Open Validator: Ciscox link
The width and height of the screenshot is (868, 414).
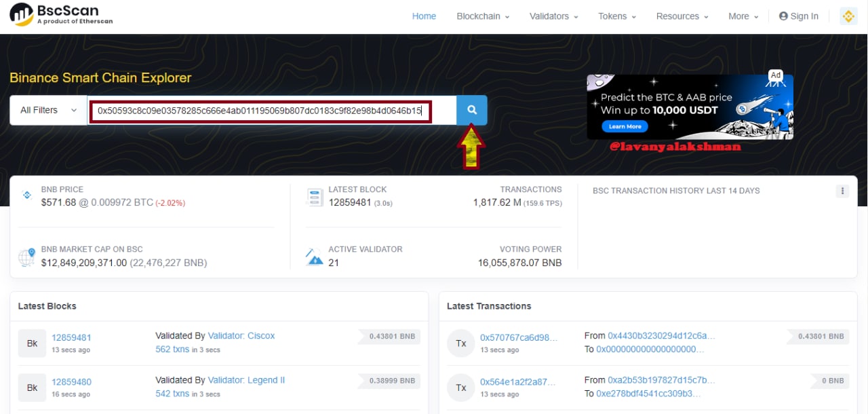point(241,336)
